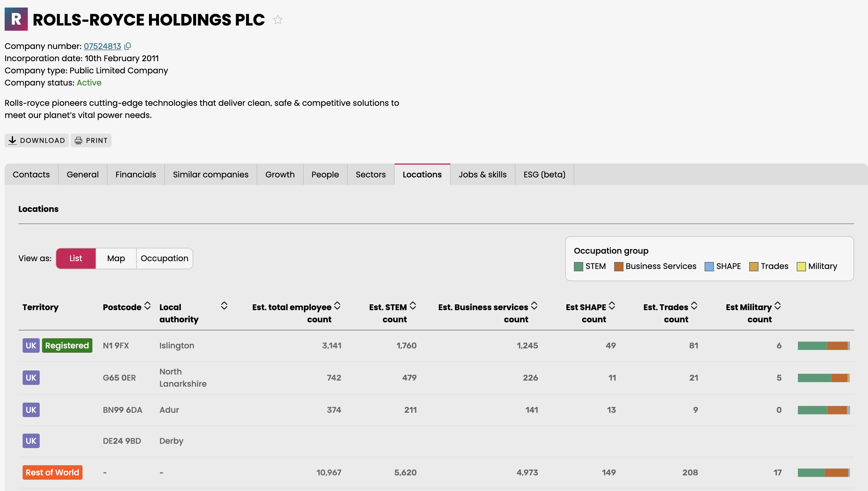Click the occupation bar for G65 0ER row
The width and height of the screenshot is (868, 491).
pyautogui.click(x=824, y=378)
